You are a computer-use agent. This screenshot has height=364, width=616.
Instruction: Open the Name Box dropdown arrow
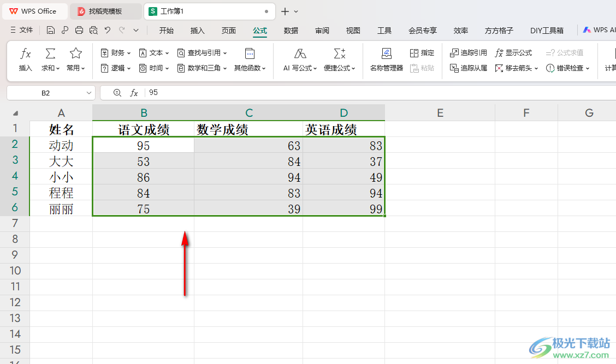point(89,93)
